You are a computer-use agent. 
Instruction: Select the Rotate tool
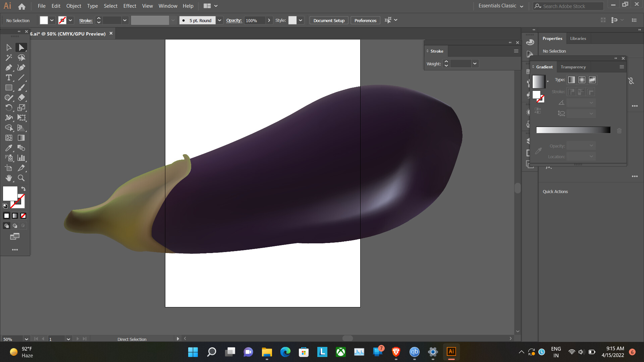click(8, 108)
